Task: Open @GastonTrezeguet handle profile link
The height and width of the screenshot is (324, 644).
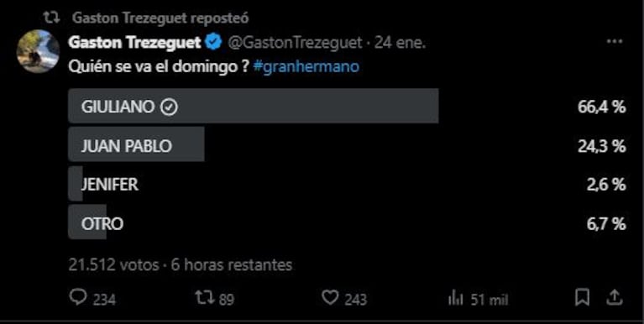Action: [x=295, y=42]
